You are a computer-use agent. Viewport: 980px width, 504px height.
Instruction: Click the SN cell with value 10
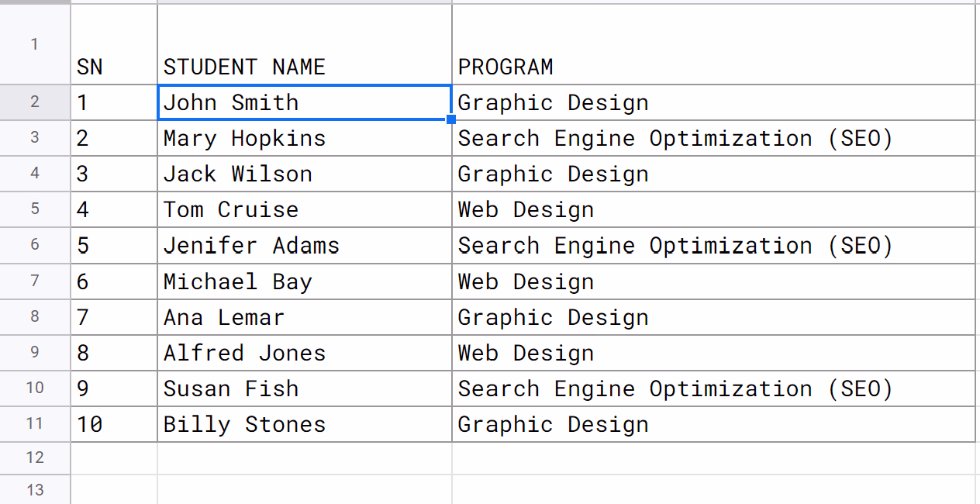[x=113, y=424]
